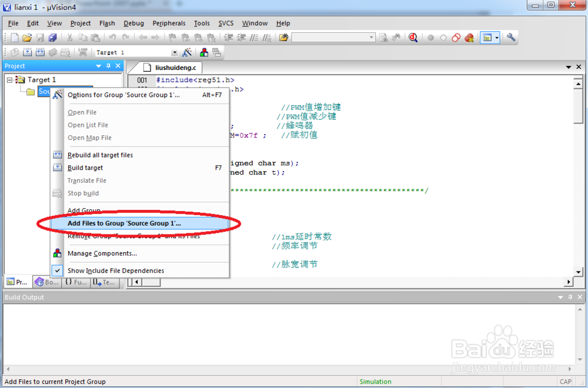Click the Save All icon
Screen dimensions: 588x388
tap(52, 38)
